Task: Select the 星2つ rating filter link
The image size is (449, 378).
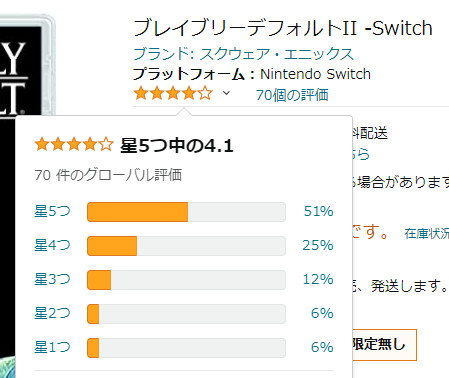Action: [x=52, y=313]
